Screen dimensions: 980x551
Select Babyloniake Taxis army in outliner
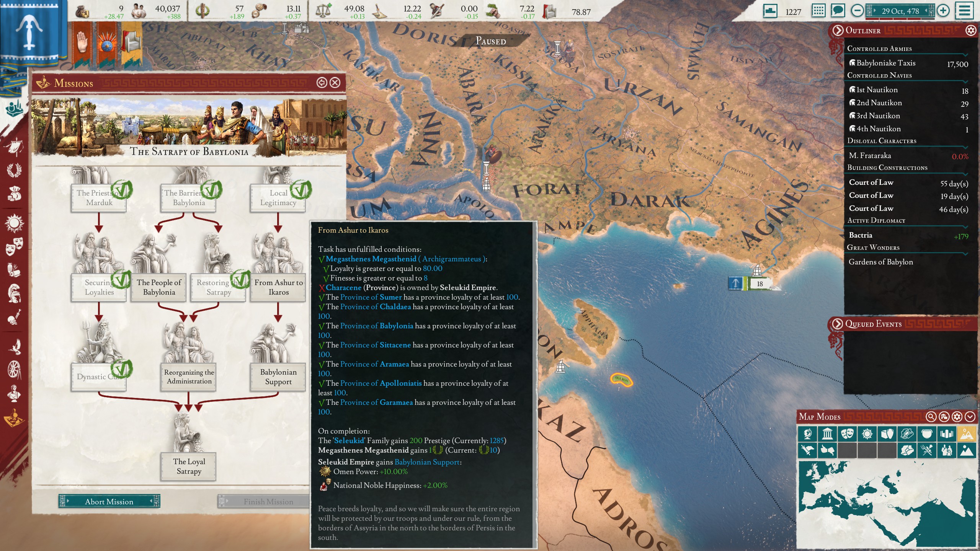pos(886,63)
